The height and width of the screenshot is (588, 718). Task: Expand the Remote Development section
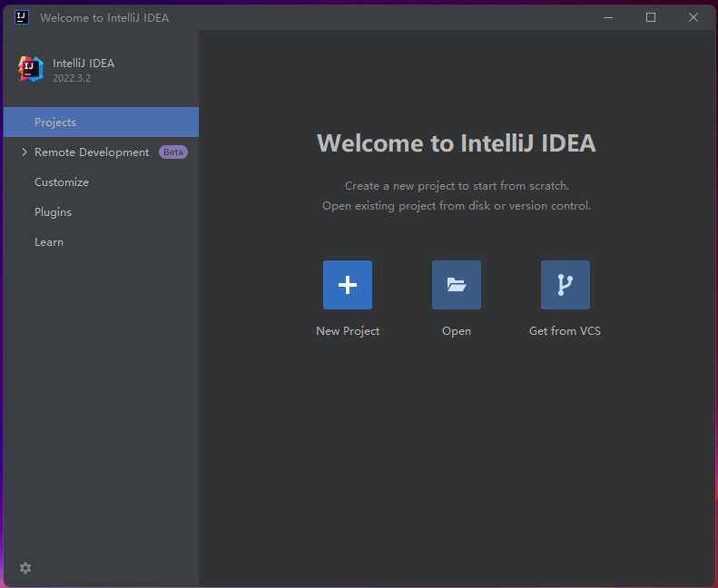pyautogui.click(x=25, y=152)
